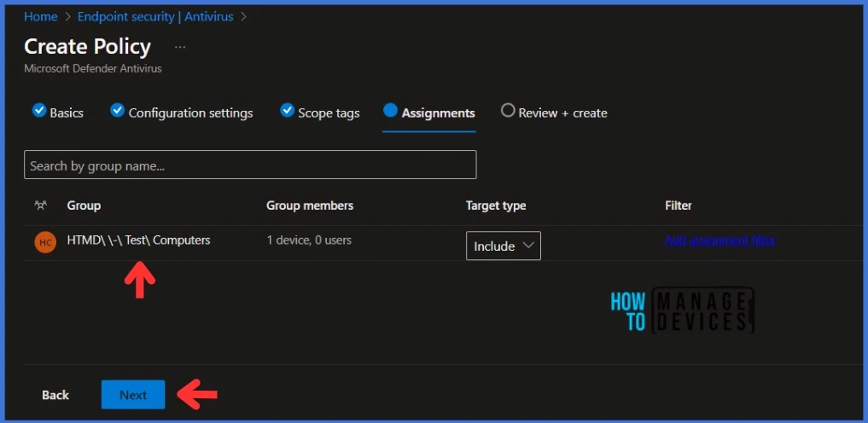Image resolution: width=868 pixels, height=423 pixels.
Task: Click the Configuration settings checkmark icon
Action: click(118, 111)
